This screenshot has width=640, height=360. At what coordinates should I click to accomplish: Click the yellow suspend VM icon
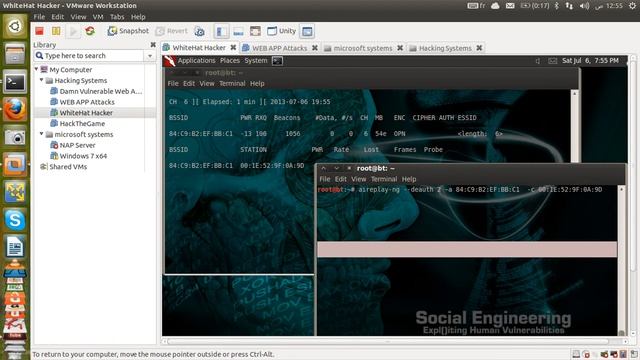coord(56,31)
